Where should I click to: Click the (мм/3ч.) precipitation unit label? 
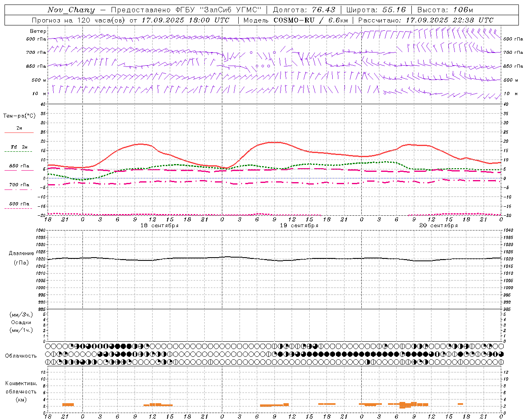click(21, 315)
